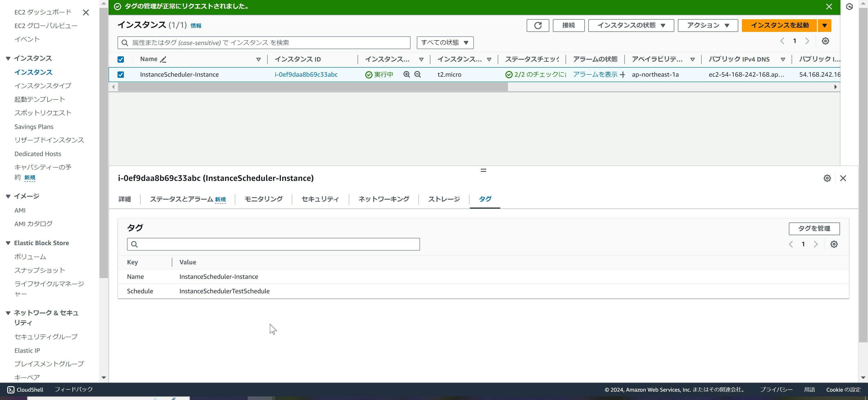Click the plus icon beside アラームを表示

click(622, 75)
